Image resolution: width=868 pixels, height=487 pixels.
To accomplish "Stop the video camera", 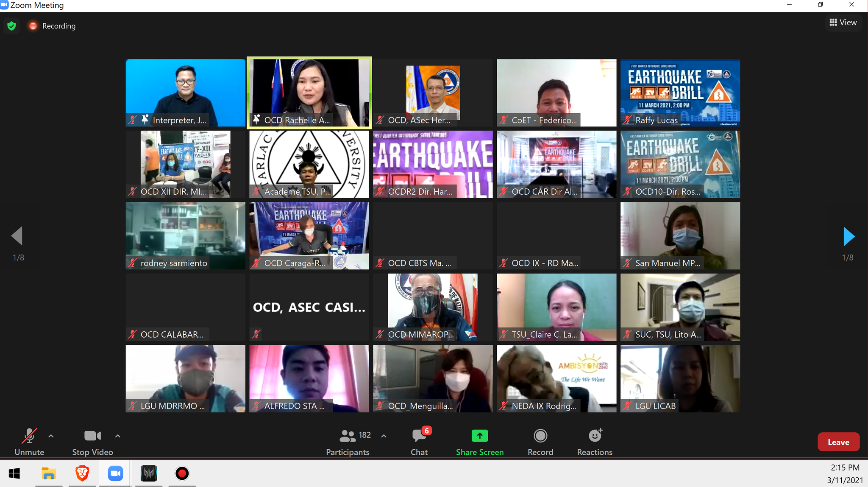I will (x=92, y=442).
